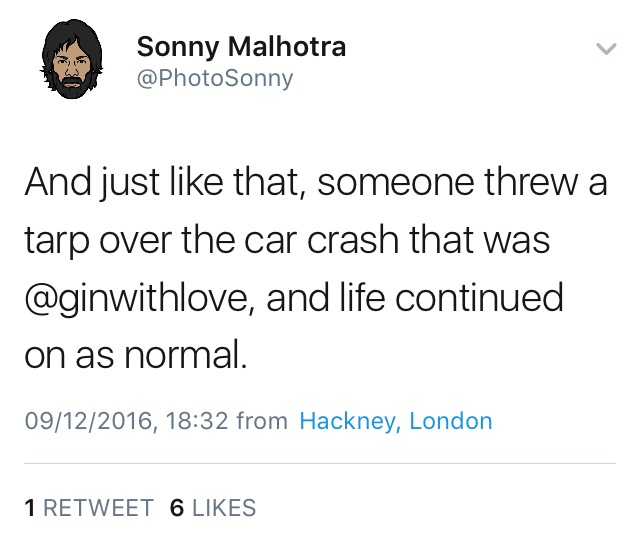The height and width of the screenshot is (547, 640).
Task: Click the 09/12/2016 date stamp
Action: 89,421
